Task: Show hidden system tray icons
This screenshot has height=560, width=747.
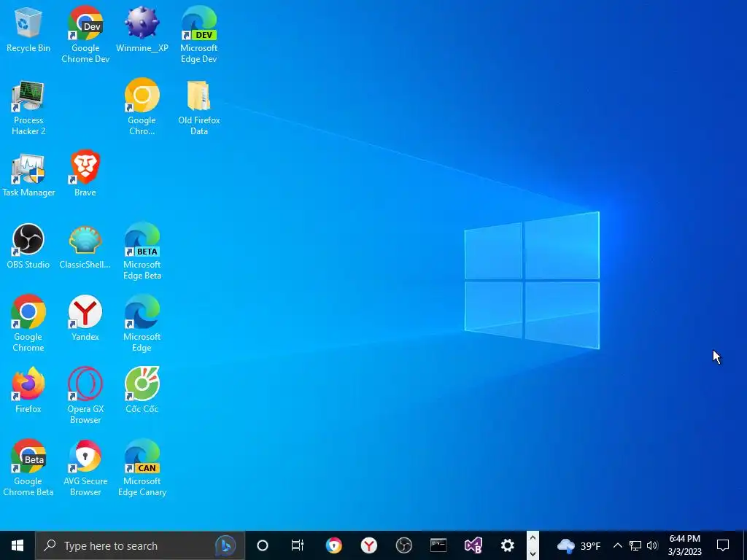Action: tap(617, 545)
